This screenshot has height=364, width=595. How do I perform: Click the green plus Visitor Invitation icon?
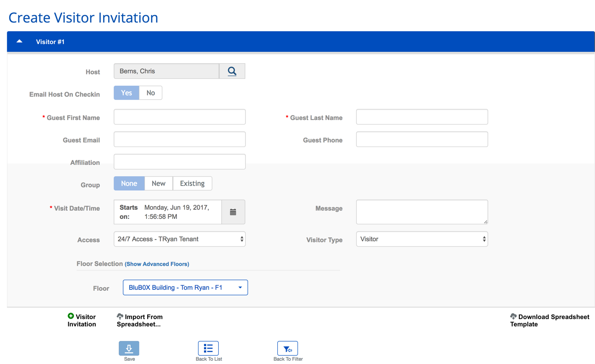pos(71,315)
